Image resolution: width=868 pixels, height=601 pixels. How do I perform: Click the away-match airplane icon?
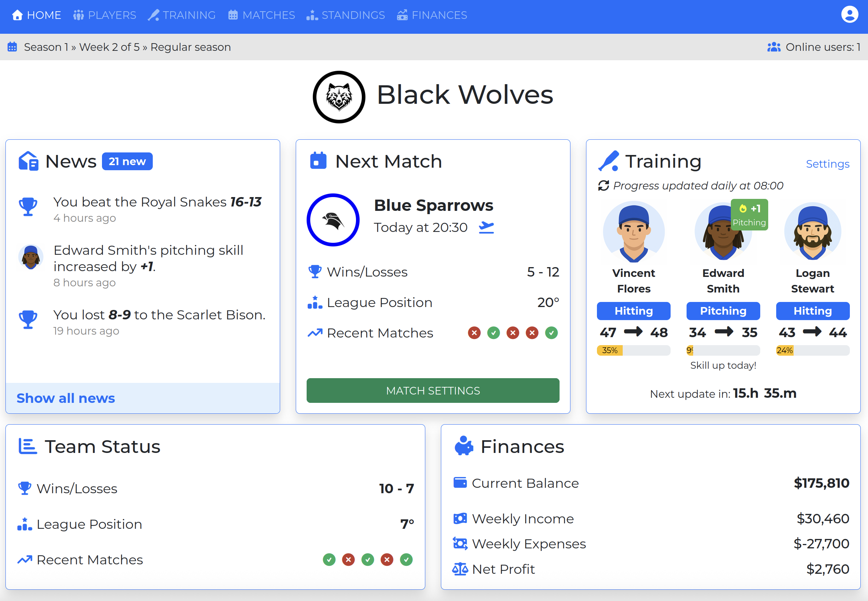[x=486, y=228]
